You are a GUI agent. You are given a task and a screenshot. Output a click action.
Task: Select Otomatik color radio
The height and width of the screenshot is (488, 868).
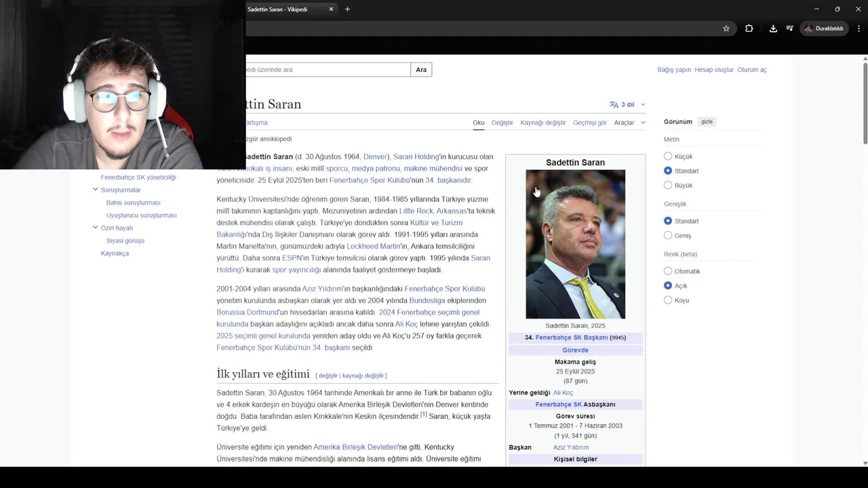[x=668, y=271]
